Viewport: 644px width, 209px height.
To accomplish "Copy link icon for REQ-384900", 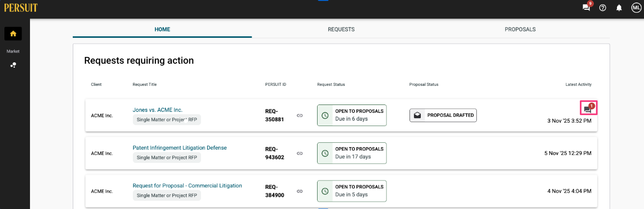I will pos(299,191).
